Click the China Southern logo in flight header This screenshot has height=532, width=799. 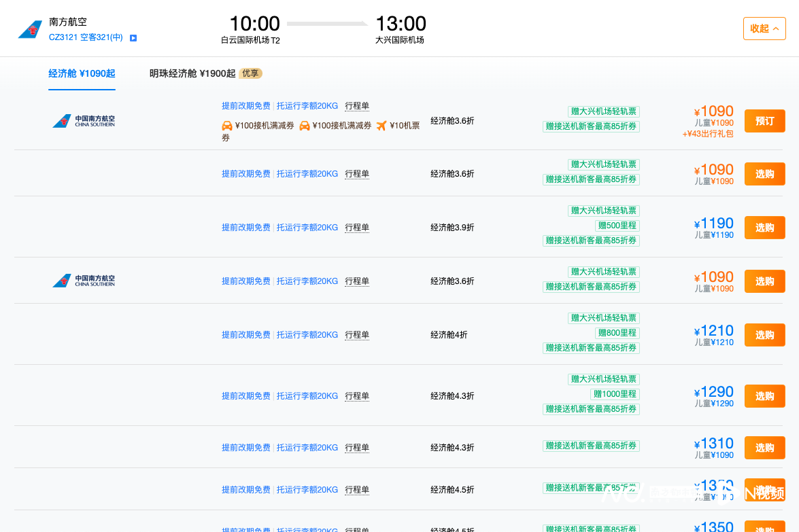pyautogui.click(x=30, y=29)
